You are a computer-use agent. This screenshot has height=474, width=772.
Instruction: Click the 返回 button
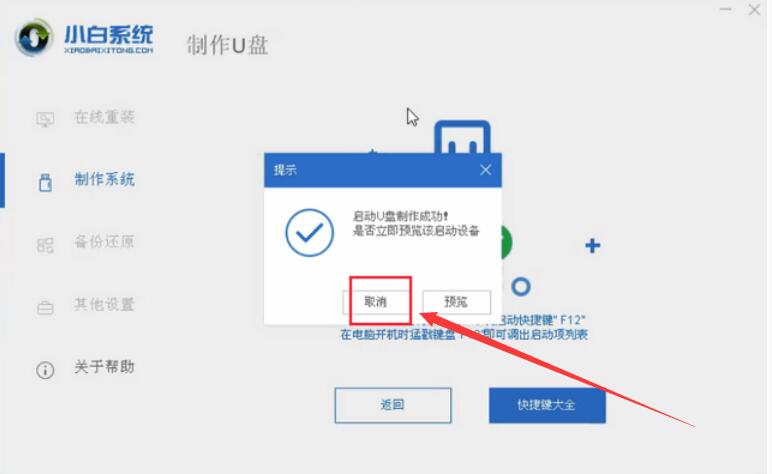point(393,405)
